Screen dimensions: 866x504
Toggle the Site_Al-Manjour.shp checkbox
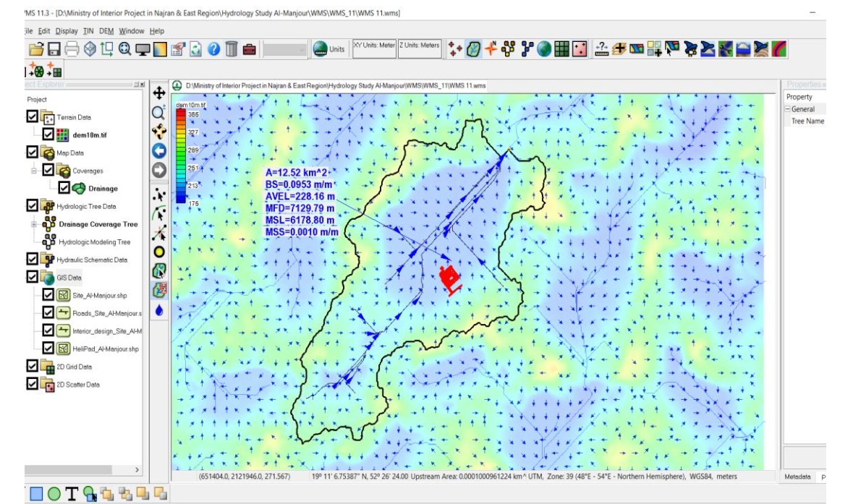(x=48, y=295)
